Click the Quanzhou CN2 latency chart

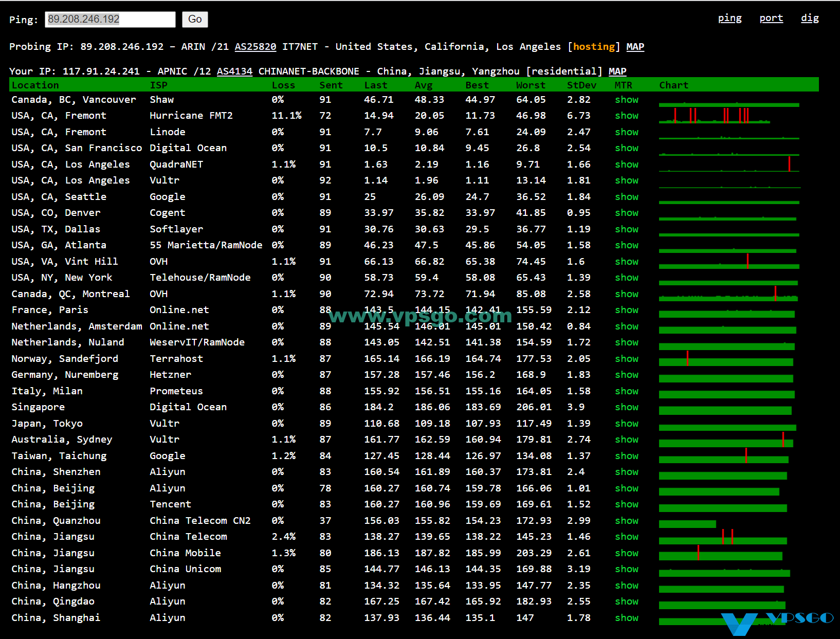(x=687, y=524)
